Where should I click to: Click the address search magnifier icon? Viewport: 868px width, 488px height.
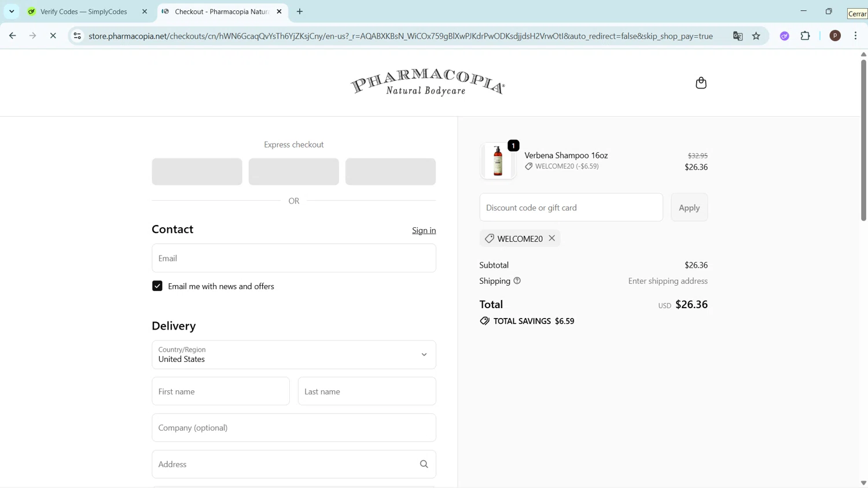[x=424, y=464]
